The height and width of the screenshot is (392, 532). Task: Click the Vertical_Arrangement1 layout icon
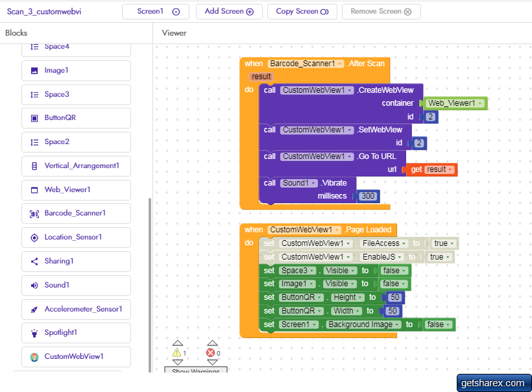(34, 166)
